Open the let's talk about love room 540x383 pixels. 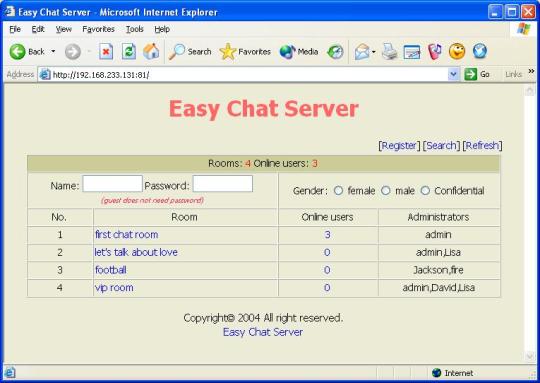point(136,252)
